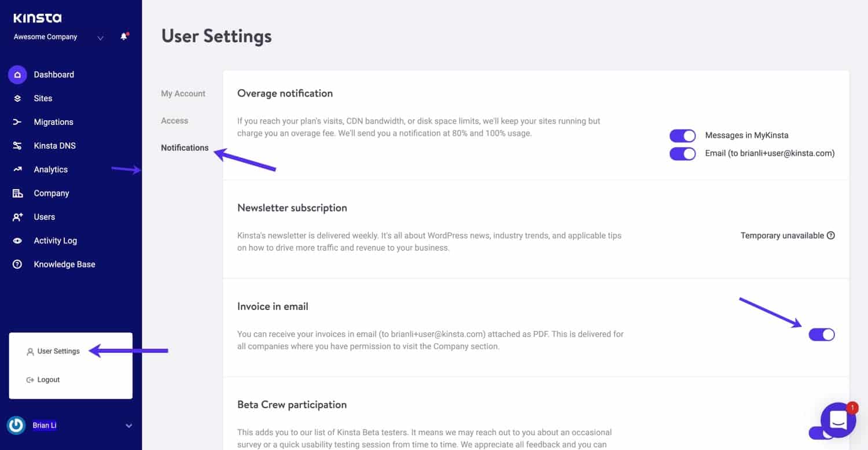Click the Dashboard home icon
868x450 pixels.
(x=17, y=75)
